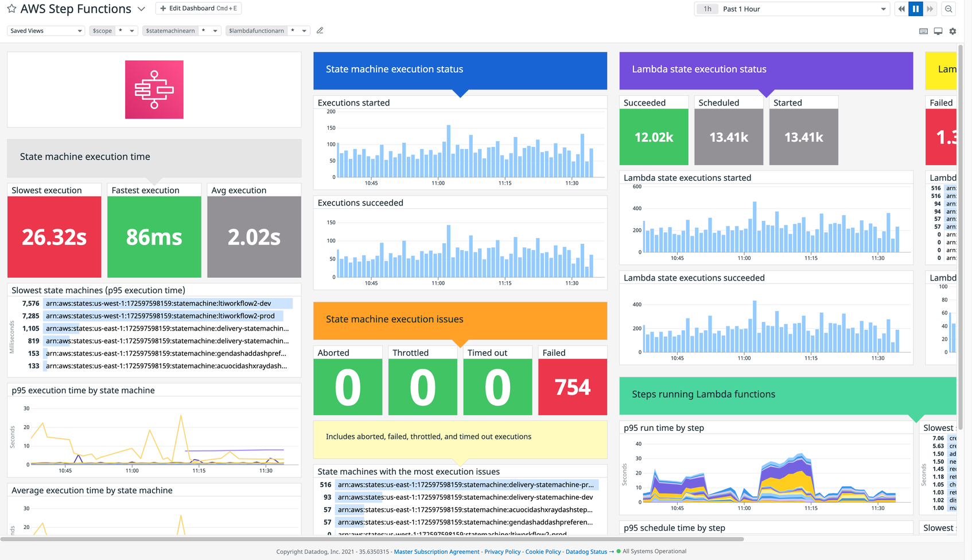Viewport: 972px width, 560px height.
Task: Click the pencil edit icon next to template variables
Action: click(320, 30)
